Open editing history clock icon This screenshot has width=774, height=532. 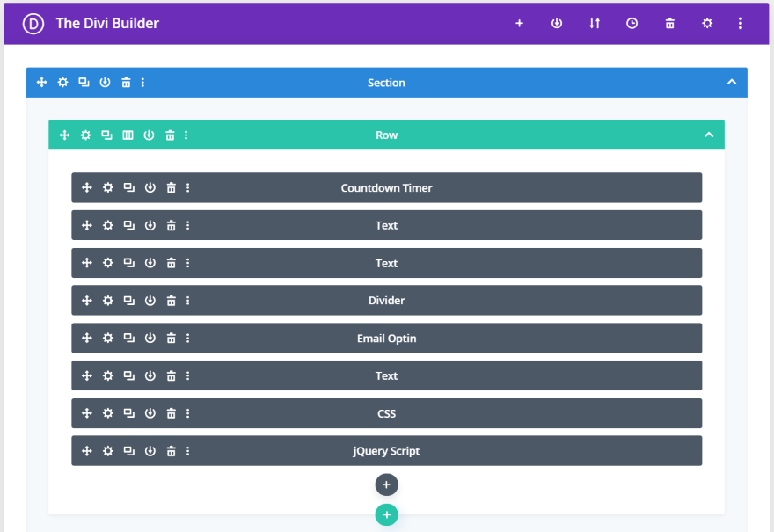(x=632, y=23)
